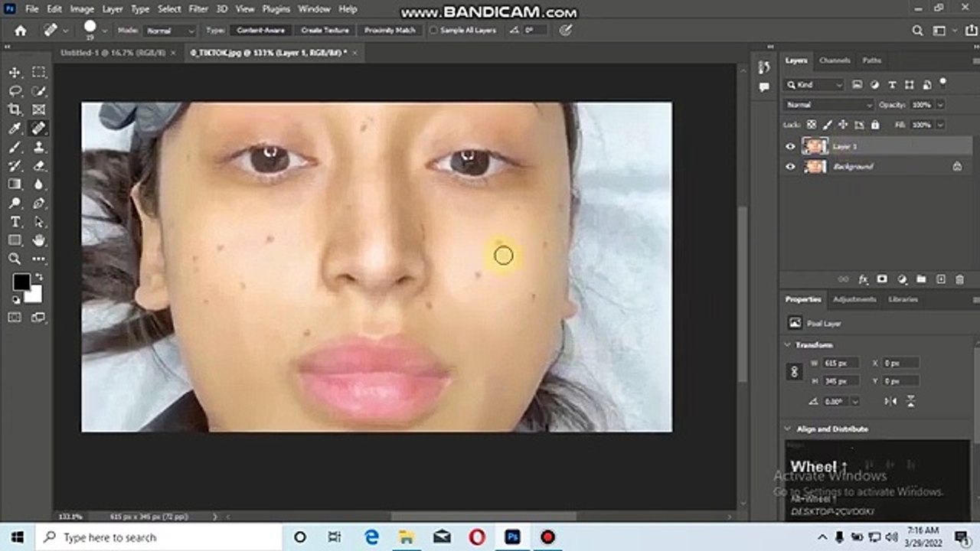Switch to the Channels tab

pos(835,60)
